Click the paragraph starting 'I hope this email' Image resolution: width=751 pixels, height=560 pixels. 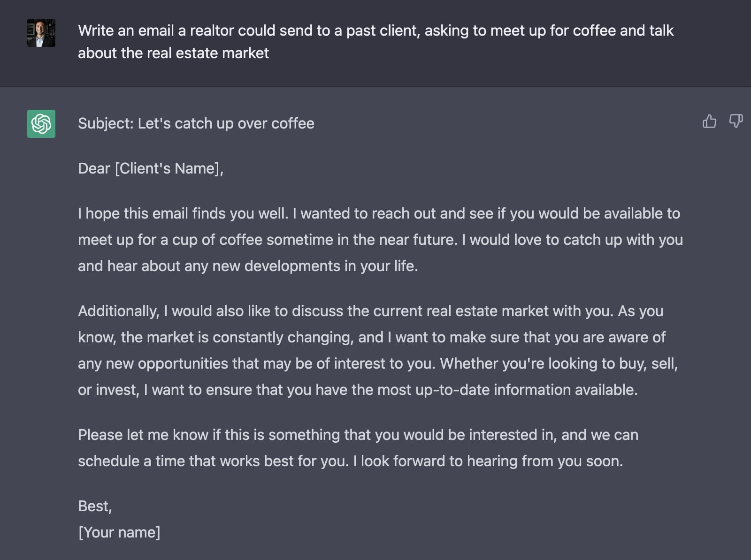tap(380, 240)
